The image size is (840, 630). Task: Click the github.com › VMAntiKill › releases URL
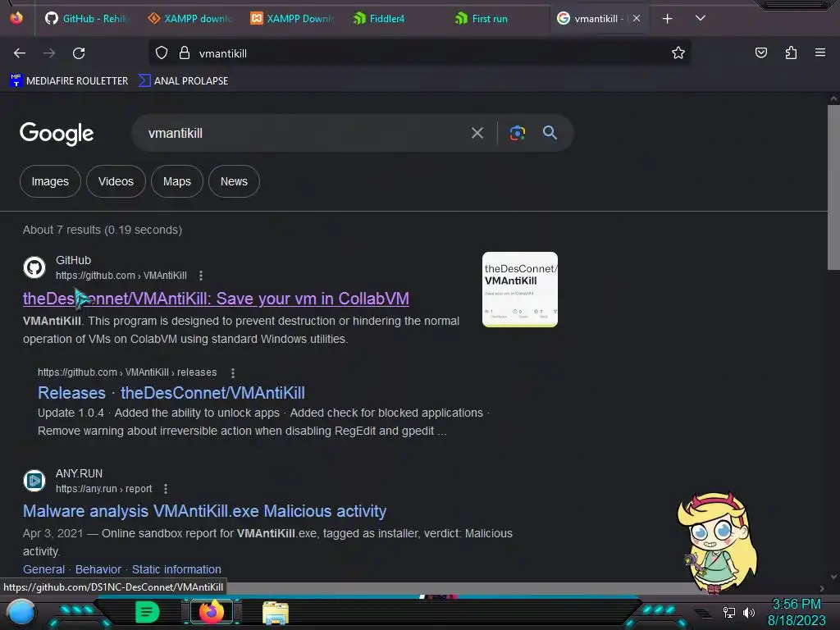click(x=127, y=372)
